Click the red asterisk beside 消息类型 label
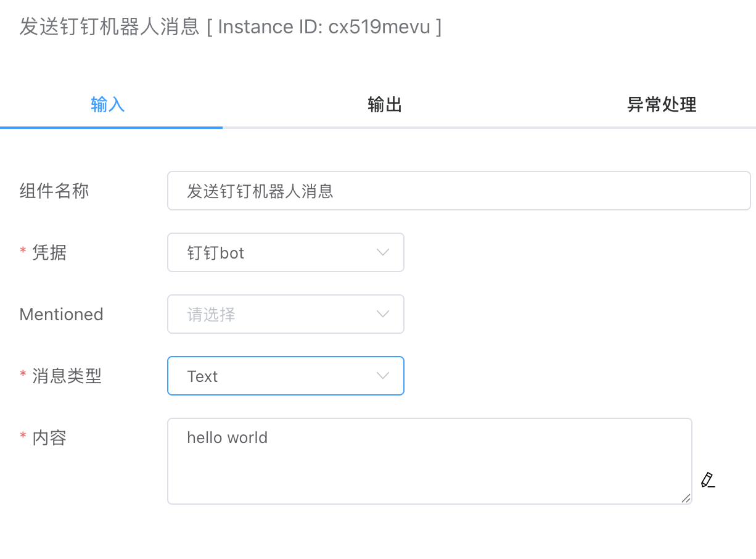756x559 pixels. (23, 376)
